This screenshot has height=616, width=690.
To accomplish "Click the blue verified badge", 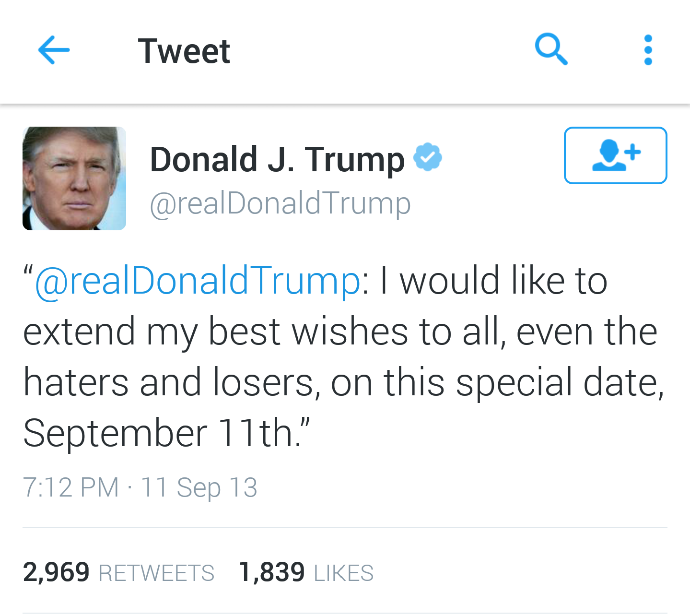I will pyautogui.click(x=427, y=157).
